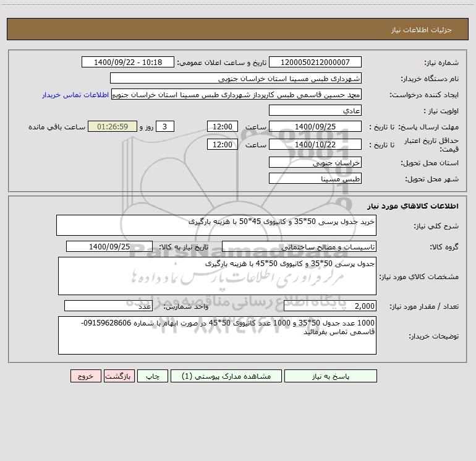The height and width of the screenshot is (461, 476).
Task: Click the label مشخصات کالای مورد نیاز
Action: pos(419,277)
